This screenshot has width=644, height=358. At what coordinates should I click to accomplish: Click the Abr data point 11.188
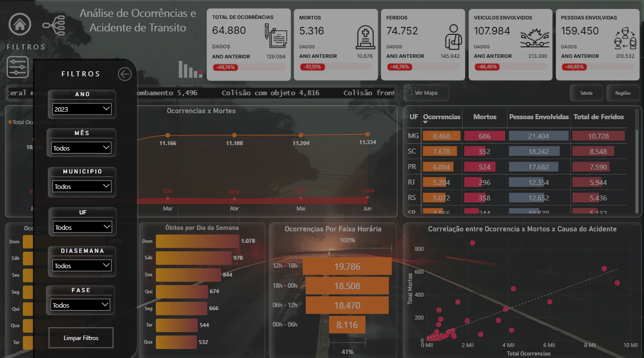(234, 135)
